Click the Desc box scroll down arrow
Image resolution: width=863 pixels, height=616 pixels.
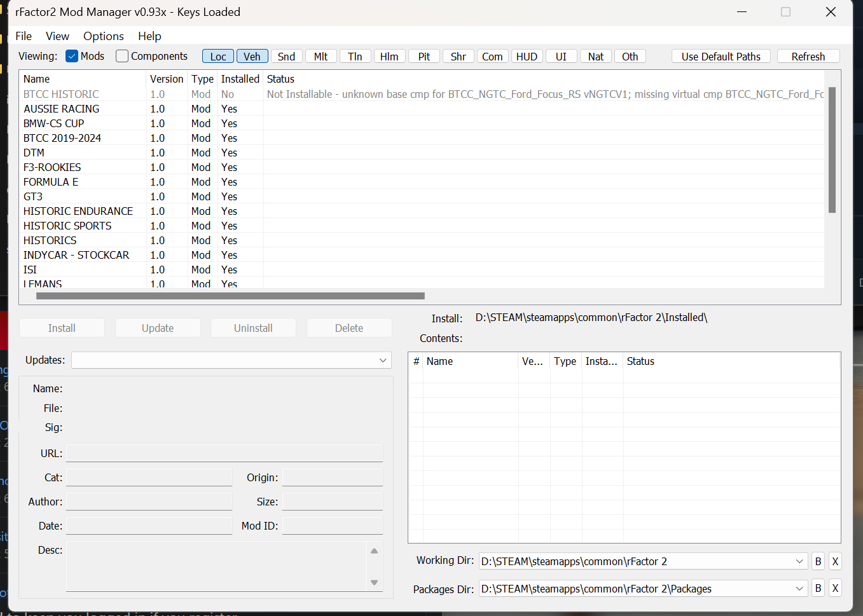click(374, 582)
